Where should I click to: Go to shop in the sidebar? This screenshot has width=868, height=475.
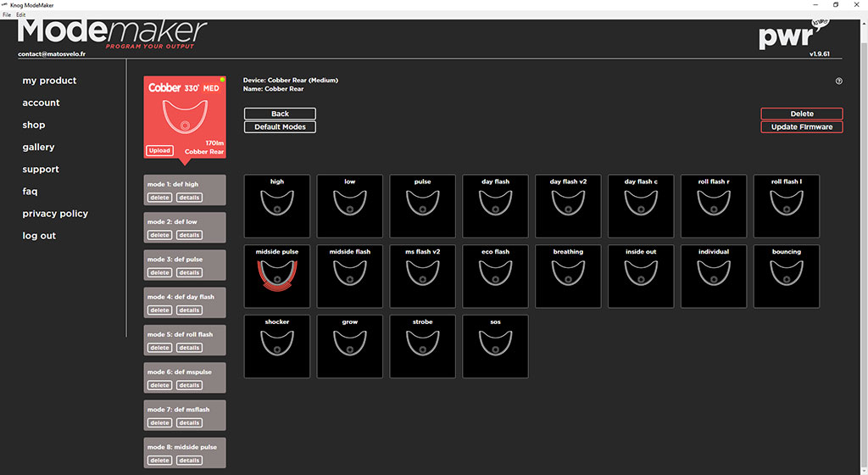(34, 126)
